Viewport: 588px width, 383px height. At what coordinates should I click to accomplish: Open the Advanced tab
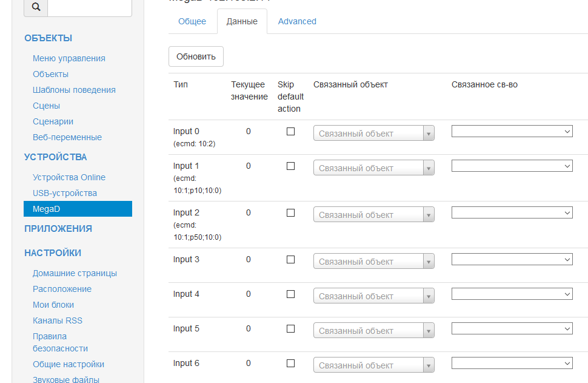[297, 21]
